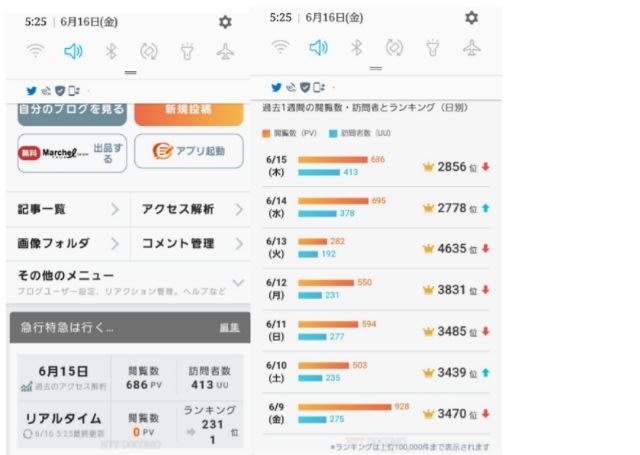Tap the Marche 出品する banner
The image size is (640, 455).
point(72,152)
